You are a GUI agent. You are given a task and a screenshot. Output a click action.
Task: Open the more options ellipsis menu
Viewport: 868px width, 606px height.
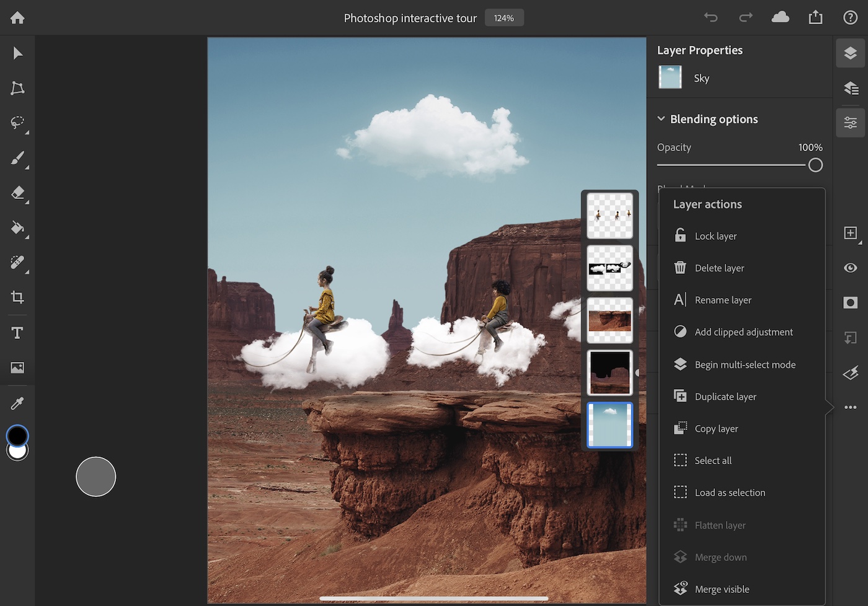[850, 407]
